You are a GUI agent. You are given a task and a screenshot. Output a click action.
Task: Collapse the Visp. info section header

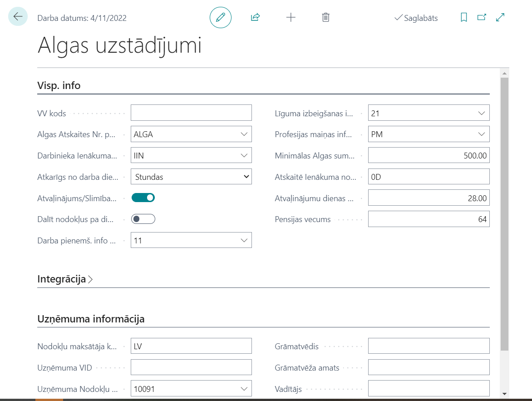[59, 85]
